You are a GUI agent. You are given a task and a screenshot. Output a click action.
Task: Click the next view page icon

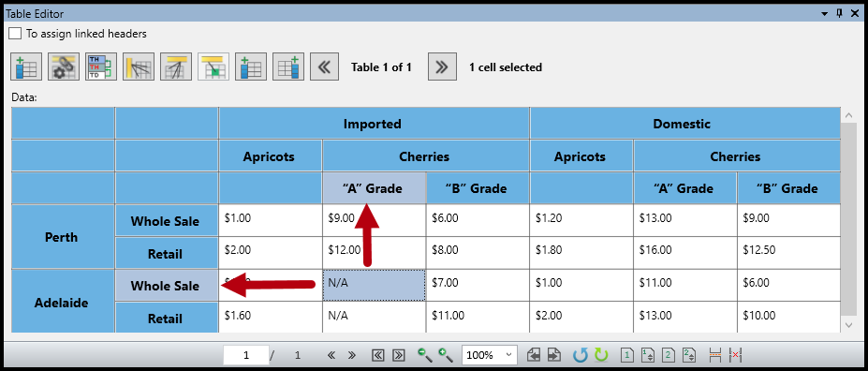554,355
